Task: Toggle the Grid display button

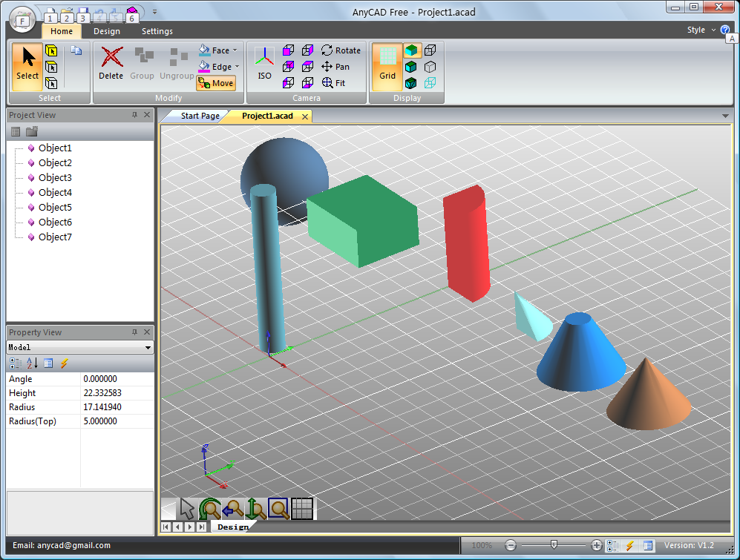Action: 387,67
